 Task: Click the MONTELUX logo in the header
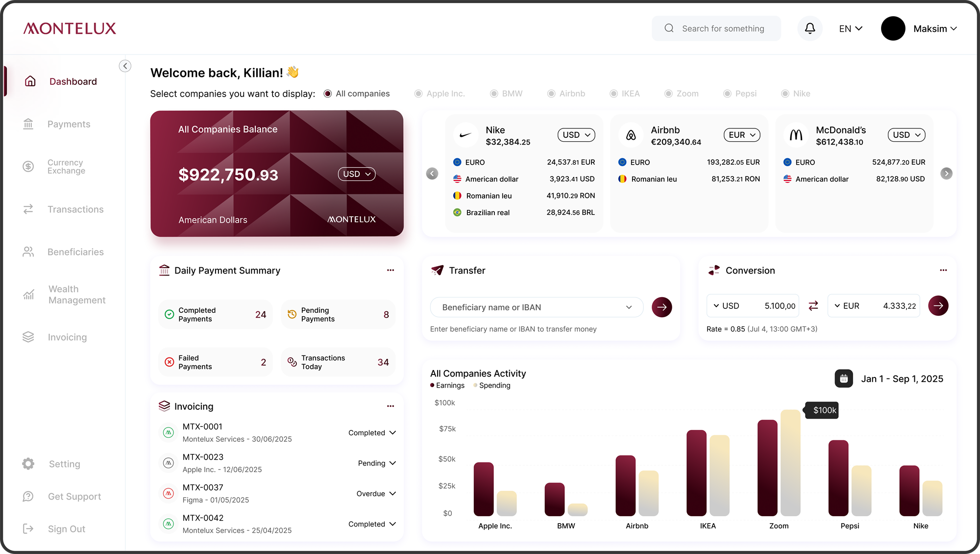(70, 28)
